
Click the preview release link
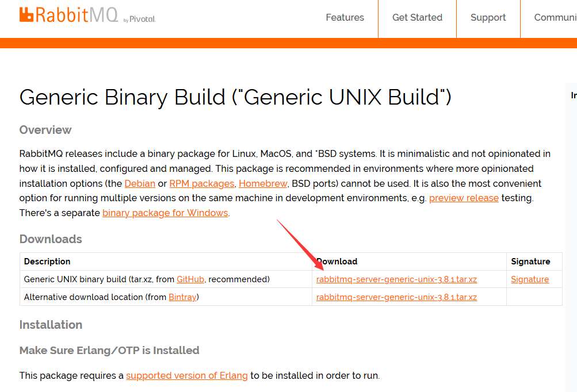click(x=463, y=198)
